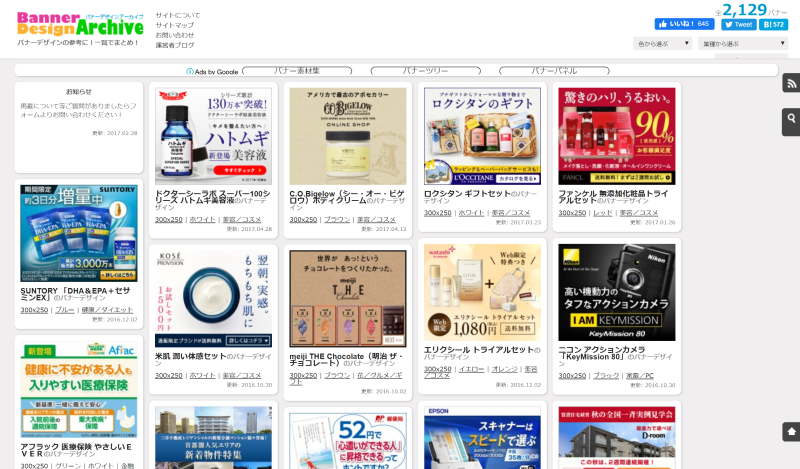
Task: Click the アフラック 医療保険 title link
Action: click(x=76, y=450)
